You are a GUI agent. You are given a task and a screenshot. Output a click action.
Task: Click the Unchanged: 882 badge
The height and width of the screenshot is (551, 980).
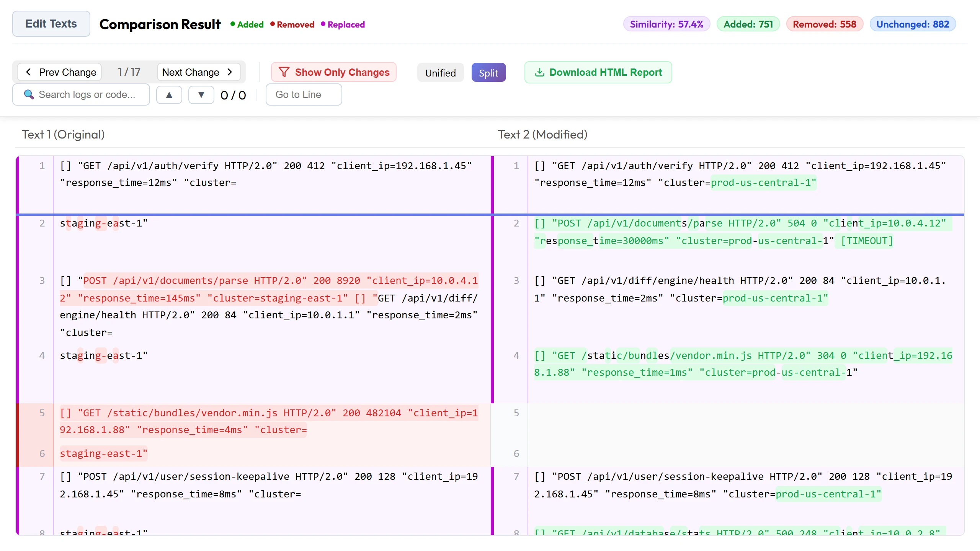913,24
